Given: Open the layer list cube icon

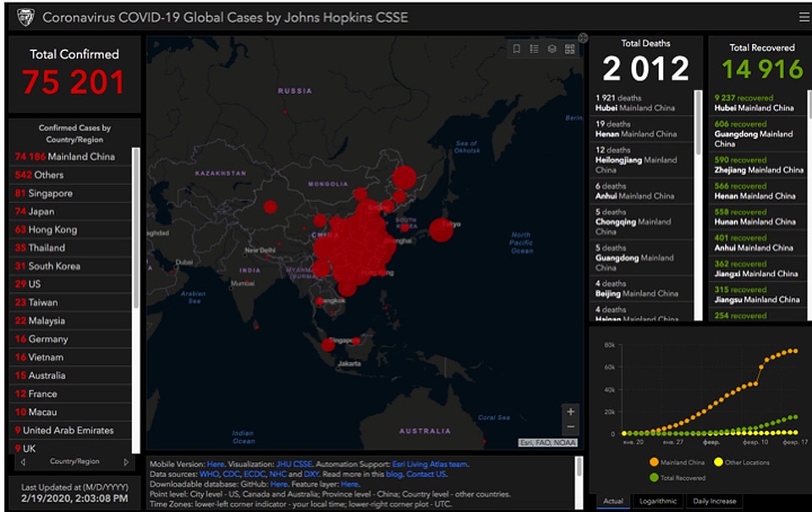Looking at the screenshot, I should 552,49.
